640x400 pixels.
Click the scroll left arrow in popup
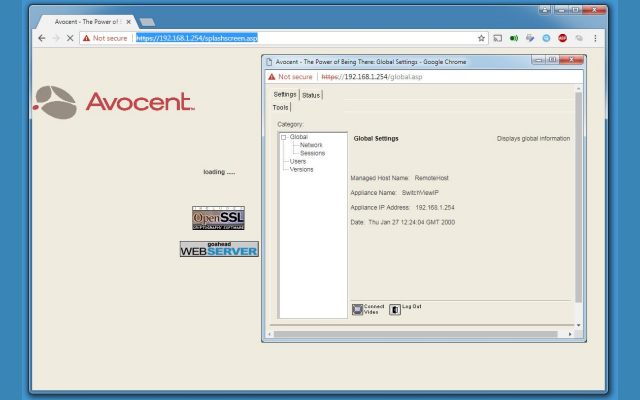(x=269, y=334)
